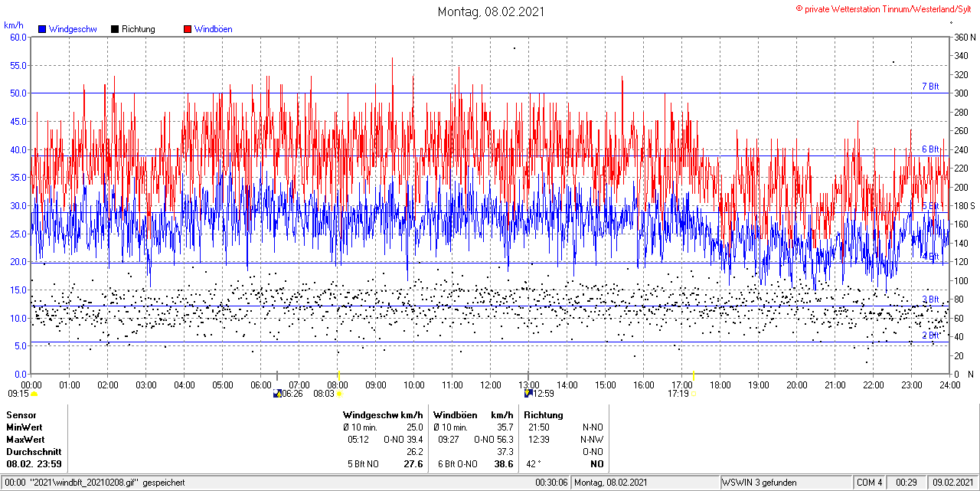Click the private Wetterstation Tinnum copyright text
This screenshot has width=980, height=491.
point(884,8)
